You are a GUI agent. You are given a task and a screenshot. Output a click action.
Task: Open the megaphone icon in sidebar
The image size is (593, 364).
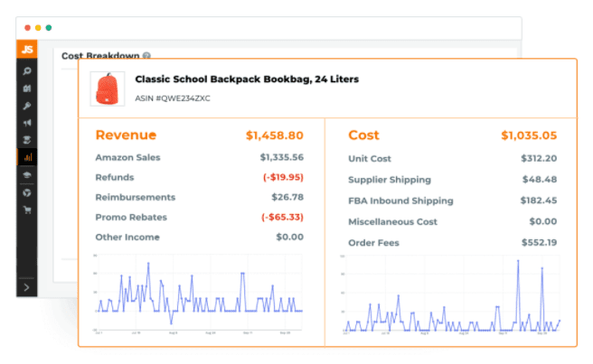27,123
